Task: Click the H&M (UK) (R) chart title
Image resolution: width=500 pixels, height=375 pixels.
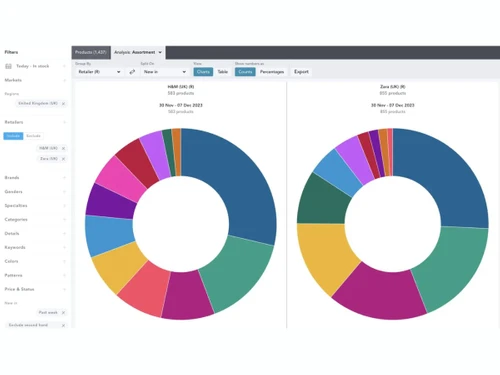Action: 181,87
